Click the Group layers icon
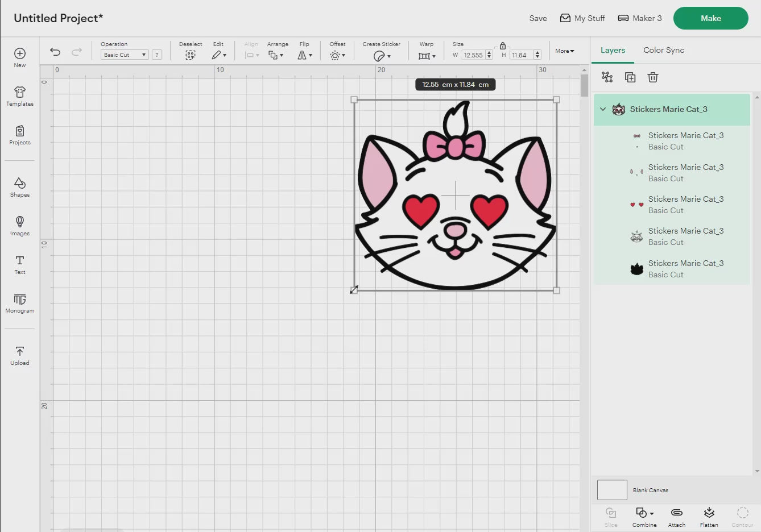Screen dimensions: 761x532 point(607,77)
